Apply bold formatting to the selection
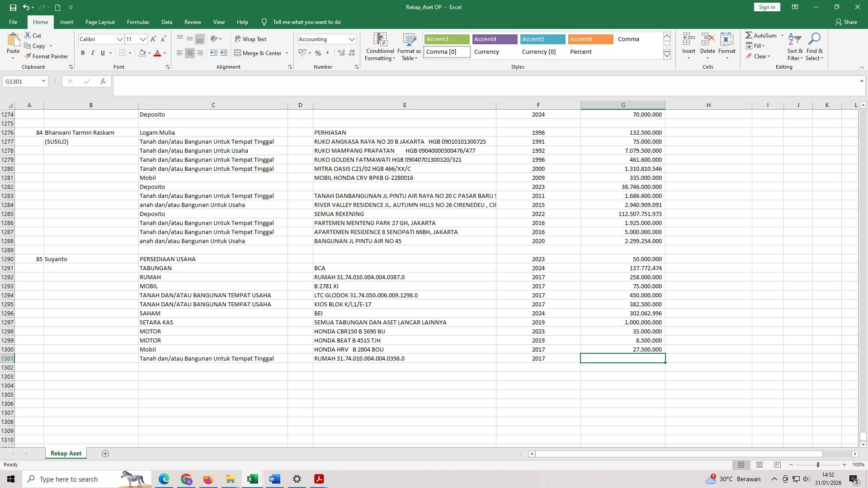The image size is (868, 488). (83, 53)
